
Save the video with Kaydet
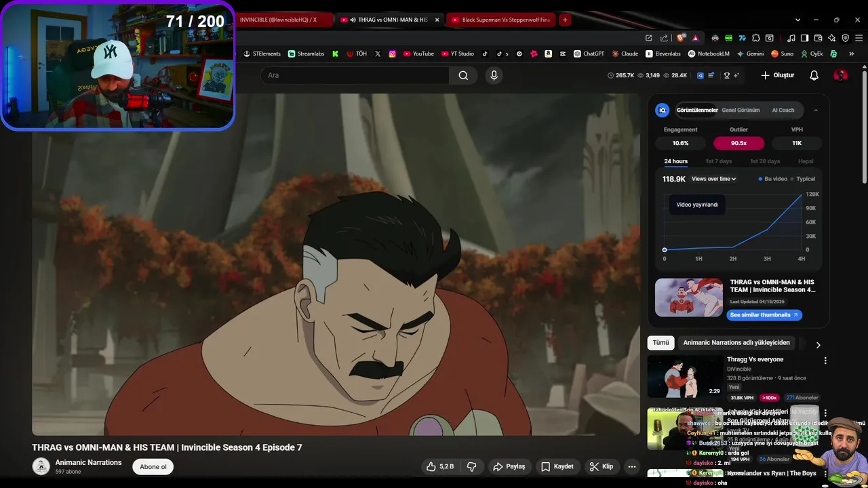click(x=557, y=466)
